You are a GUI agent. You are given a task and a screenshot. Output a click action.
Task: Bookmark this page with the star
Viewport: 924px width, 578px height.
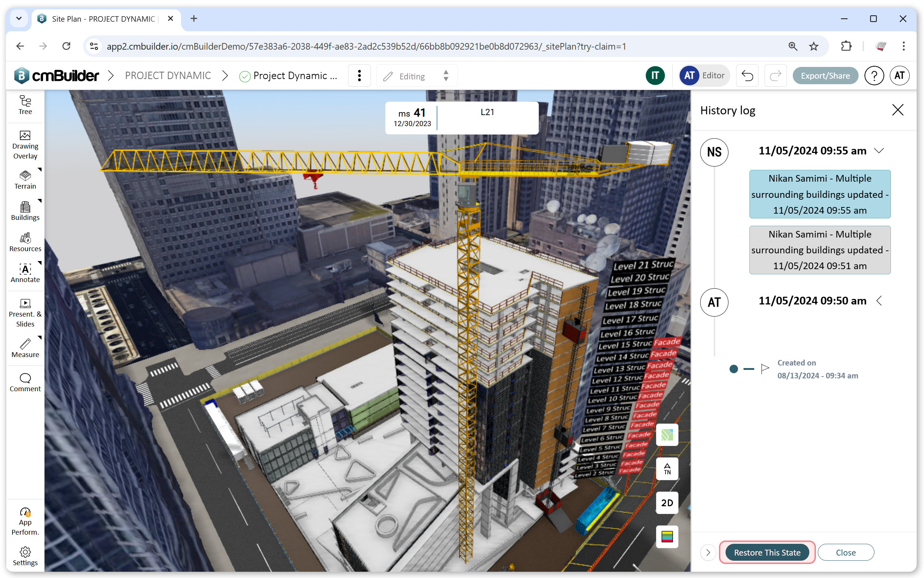[x=814, y=46]
